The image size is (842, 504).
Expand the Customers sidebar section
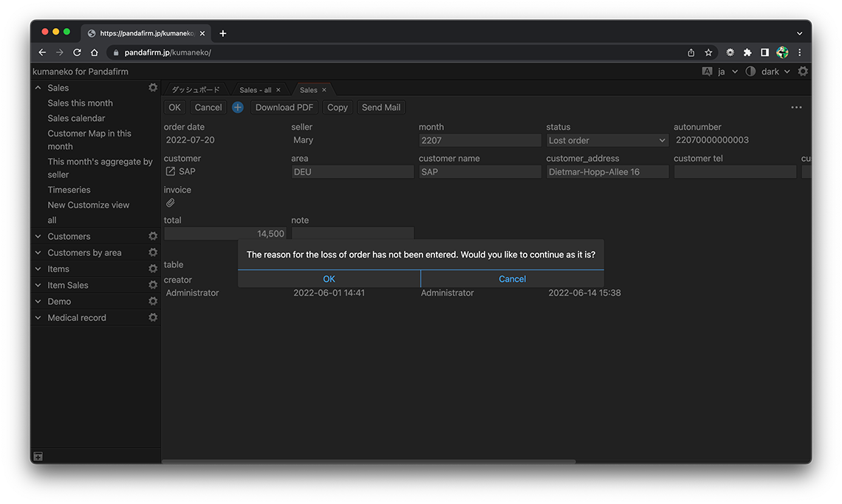point(69,236)
